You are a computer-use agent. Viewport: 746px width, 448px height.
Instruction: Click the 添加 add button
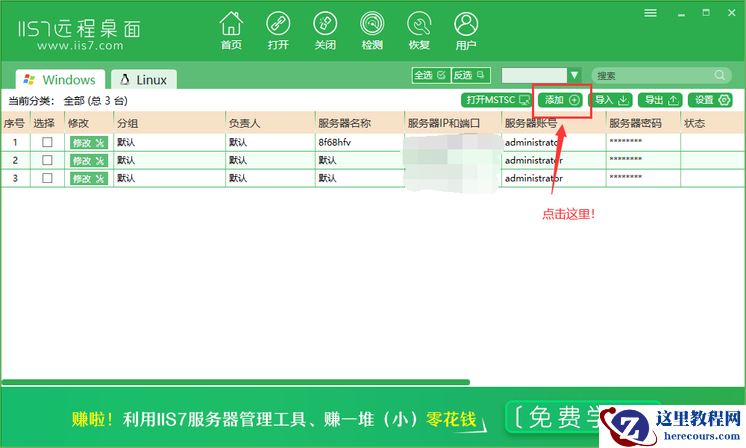pos(561,100)
